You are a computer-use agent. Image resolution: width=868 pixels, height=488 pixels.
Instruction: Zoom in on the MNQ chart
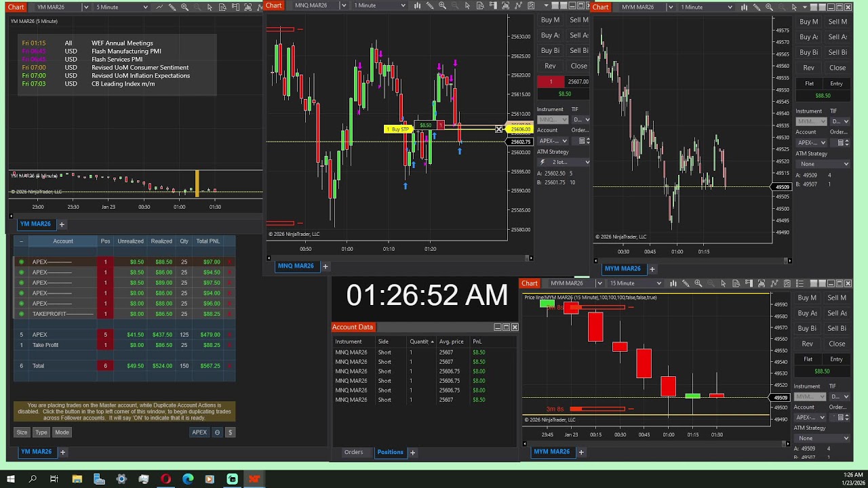[442, 5]
